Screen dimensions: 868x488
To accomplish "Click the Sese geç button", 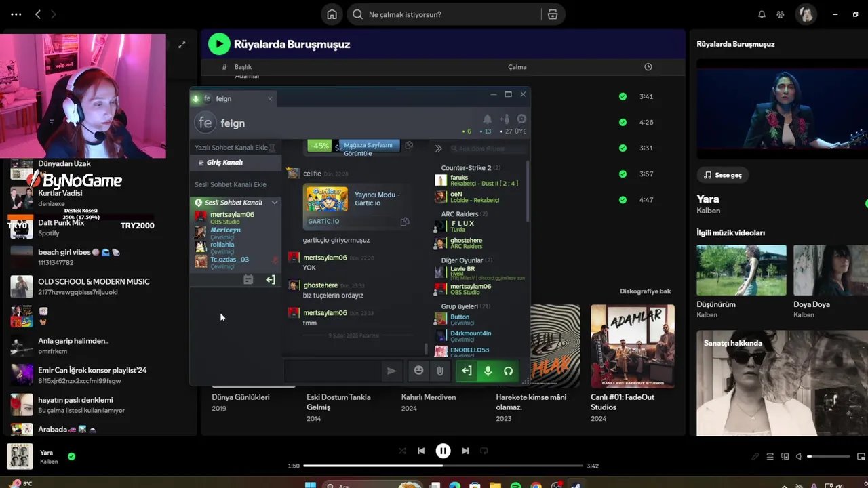I will 723,175.
